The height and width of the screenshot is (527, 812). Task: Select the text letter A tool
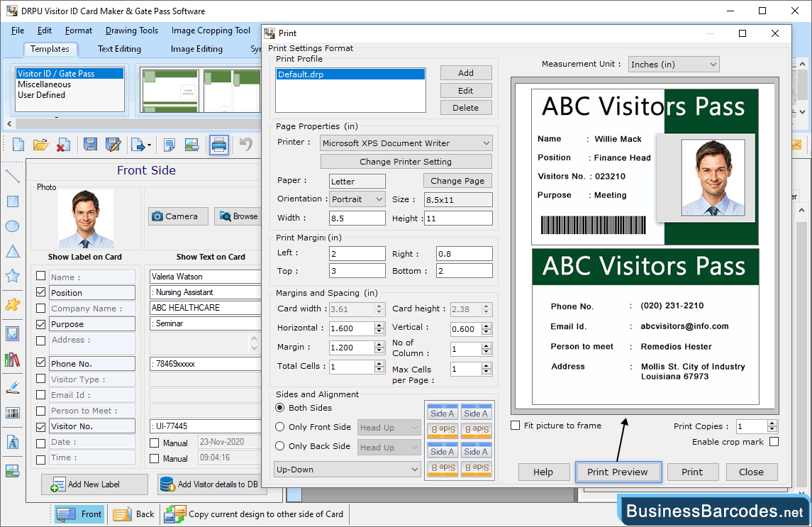[13, 442]
